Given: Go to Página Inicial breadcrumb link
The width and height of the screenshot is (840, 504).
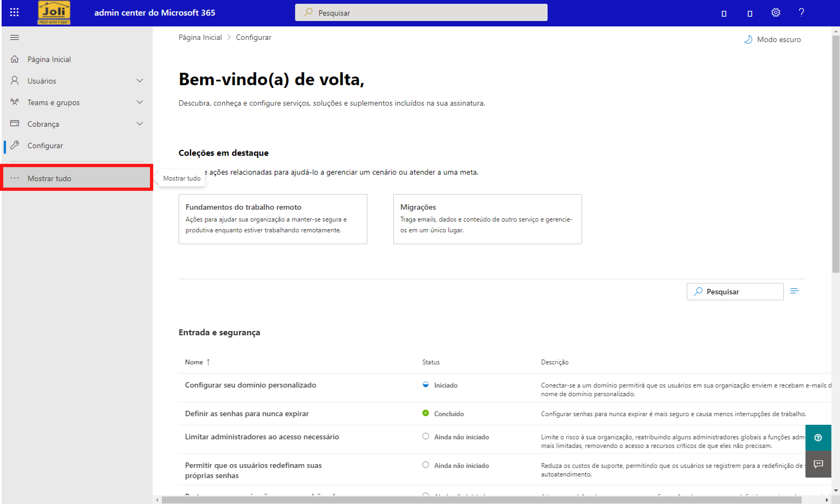Looking at the screenshot, I should (x=200, y=37).
